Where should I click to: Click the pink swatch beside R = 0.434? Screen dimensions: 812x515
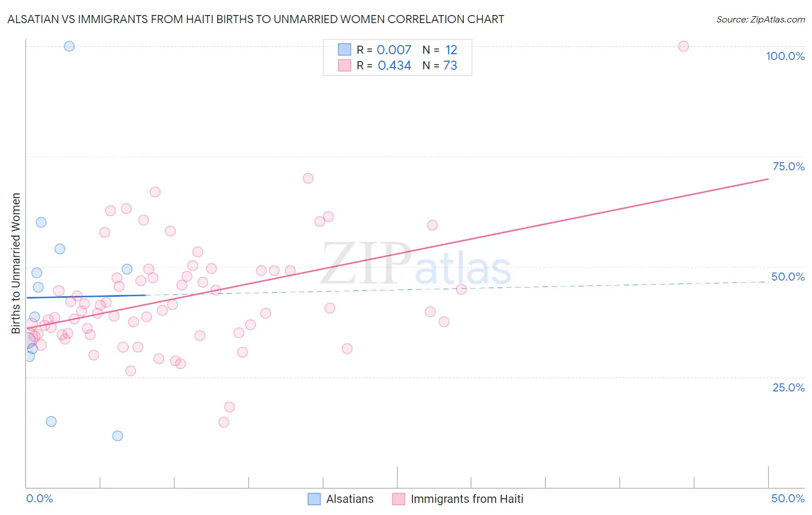coord(345,65)
